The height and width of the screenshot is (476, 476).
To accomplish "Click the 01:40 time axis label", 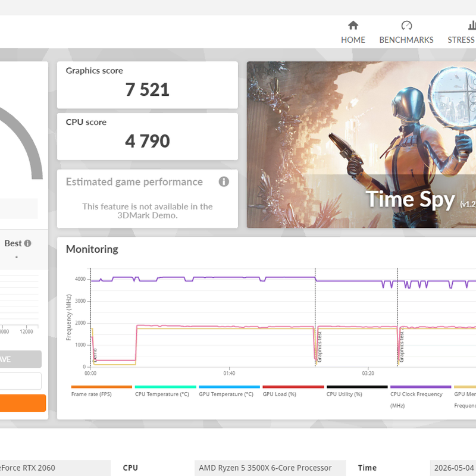I will point(229,373).
